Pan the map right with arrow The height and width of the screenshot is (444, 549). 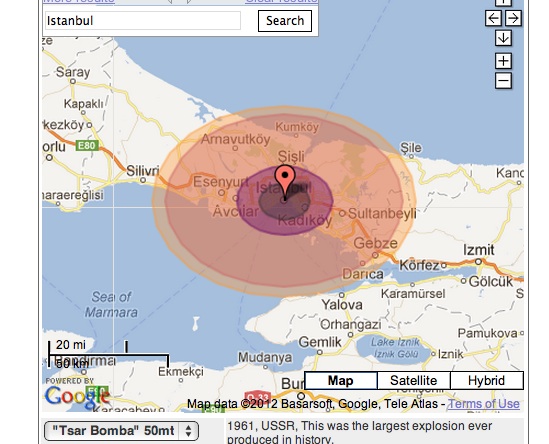513,18
